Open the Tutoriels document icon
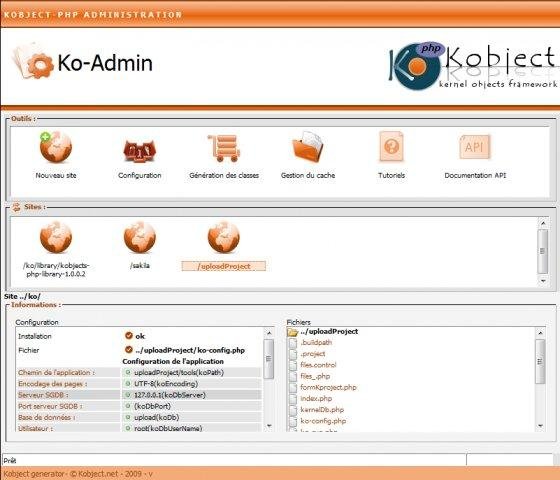Screen dimensions: 560x480 tap(391, 146)
